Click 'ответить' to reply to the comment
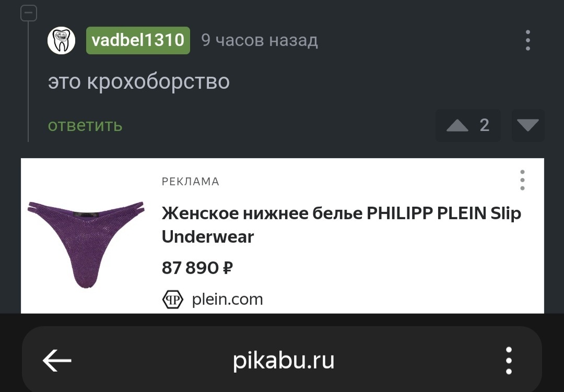 coord(85,125)
